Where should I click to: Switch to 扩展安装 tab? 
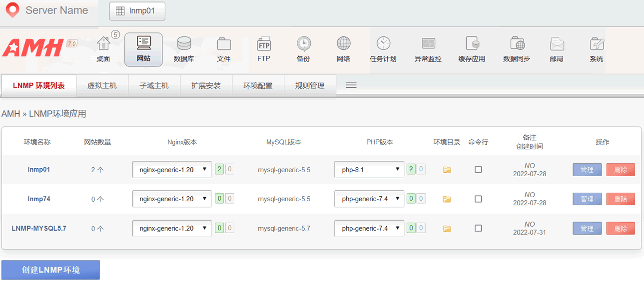pyautogui.click(x=206, y=85)
